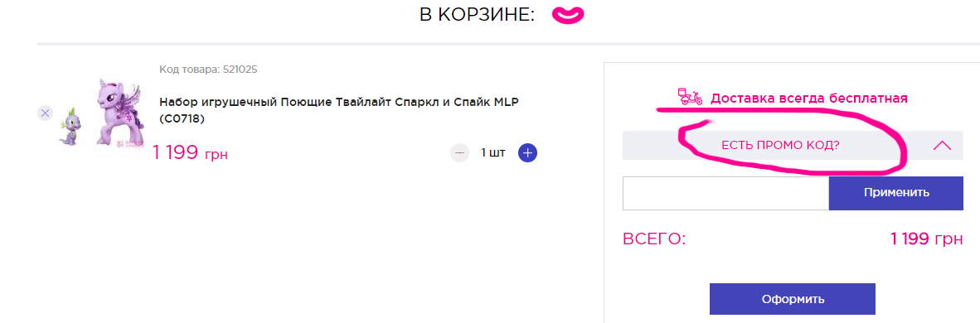Open the purple pony product thumbnail
This screenshot has width=980, height=323.
click(x=119, y=113)
